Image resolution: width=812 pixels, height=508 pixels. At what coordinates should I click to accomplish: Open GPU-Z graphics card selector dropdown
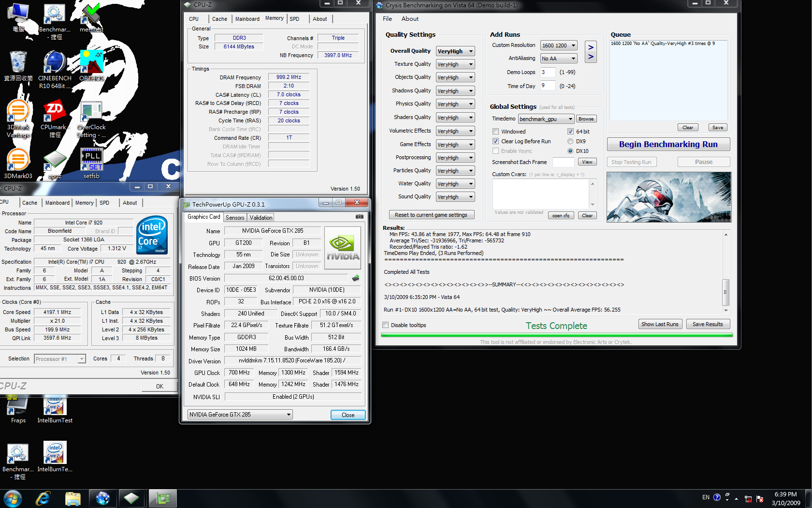click(240, 415)
